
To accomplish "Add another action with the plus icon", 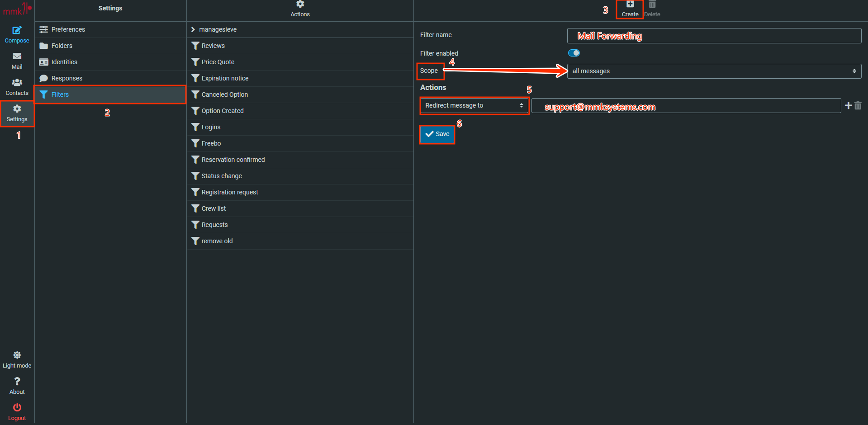I will [849, 105].
